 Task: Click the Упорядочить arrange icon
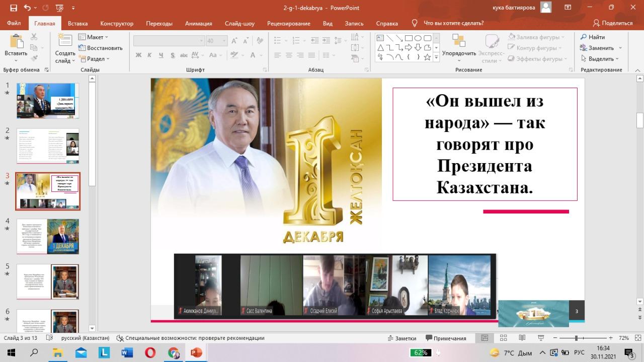(458, 41)
